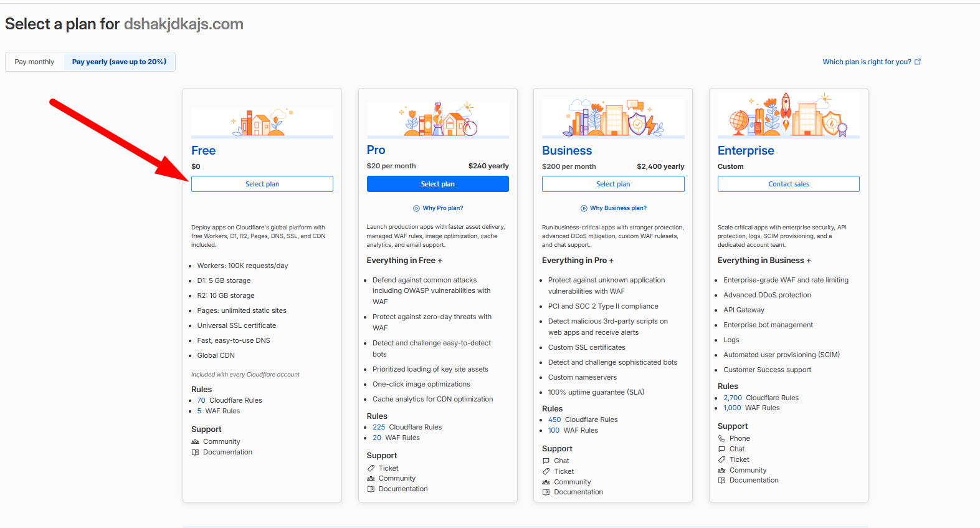Click the Business plan illustration
This screenshot has width=980, height=528.
[x=613, y=117]
